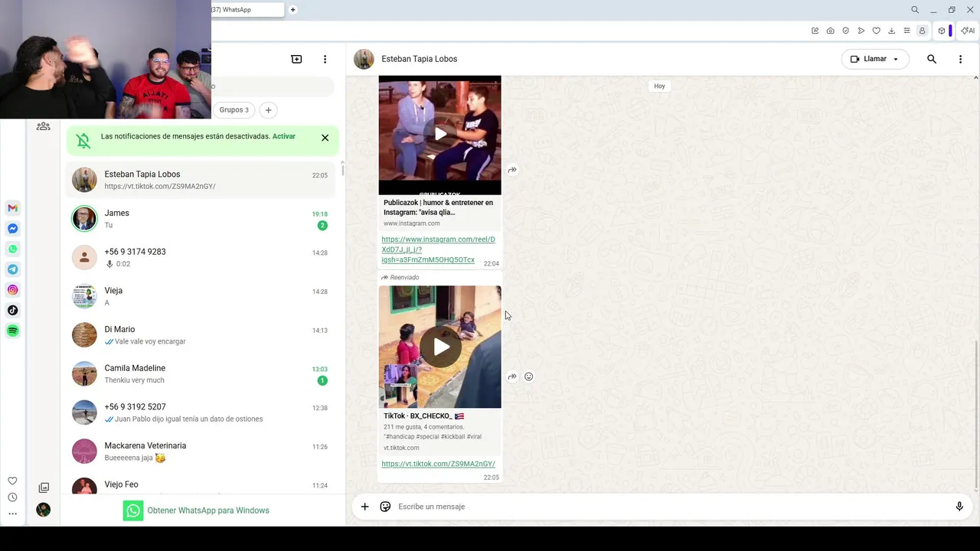Click the message input field
Image resolution: width=980 pixels, height=551 pixels.
click(x=671, y=507)
